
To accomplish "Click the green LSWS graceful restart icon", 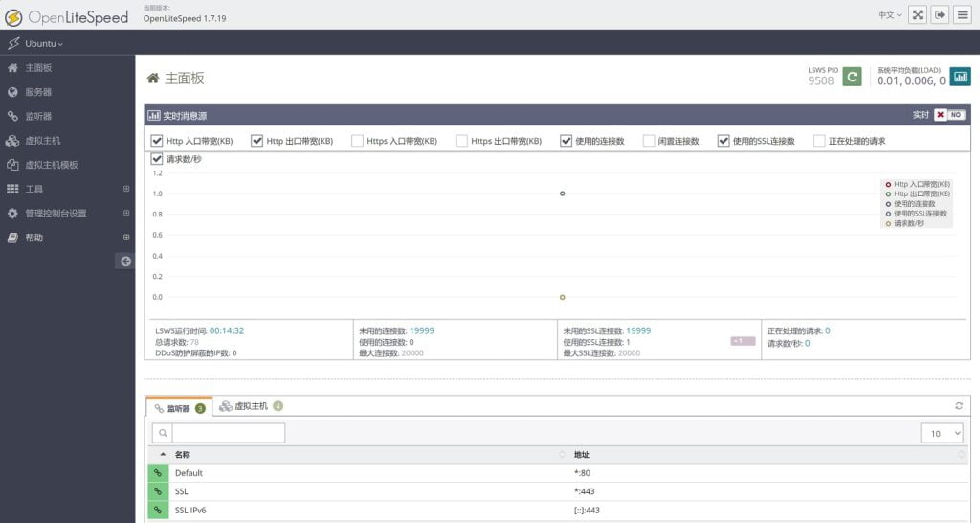I will (852, 77).
